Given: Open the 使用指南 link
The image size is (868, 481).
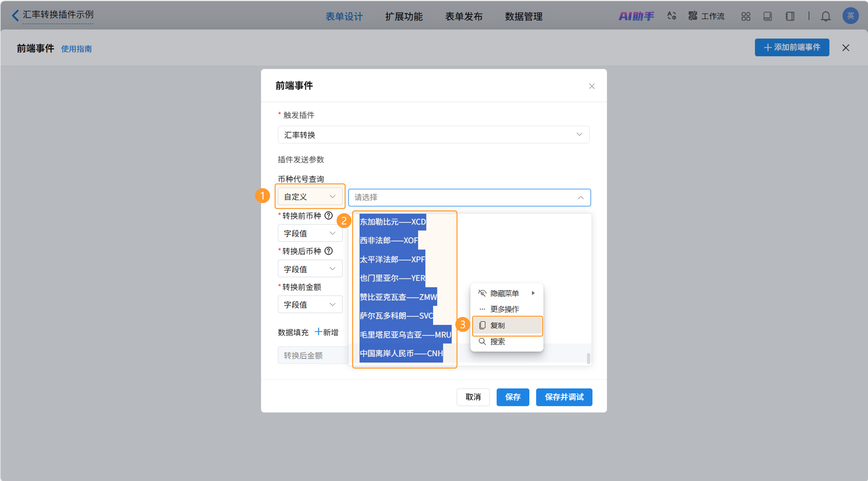Looking at the screenshot, I should tap(76, 49).
